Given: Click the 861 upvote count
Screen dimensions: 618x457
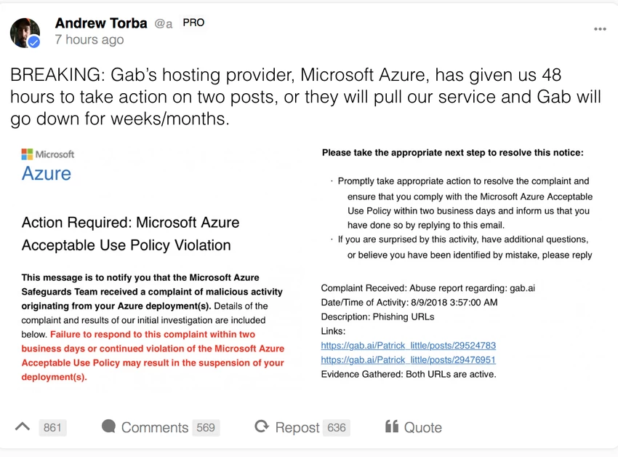Looking at the screenshot, I should click(x=52, y=428).
